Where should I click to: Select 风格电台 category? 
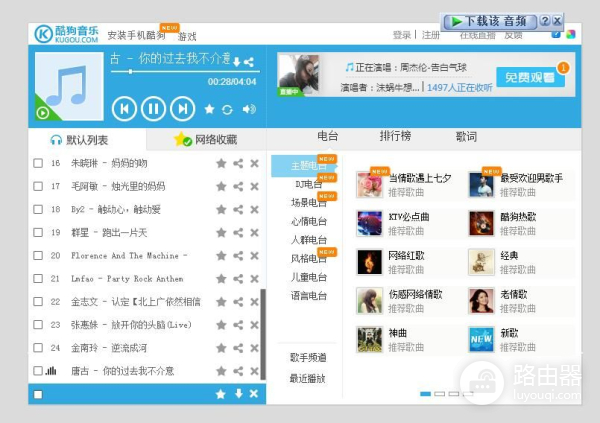click(x=308, y=259)
